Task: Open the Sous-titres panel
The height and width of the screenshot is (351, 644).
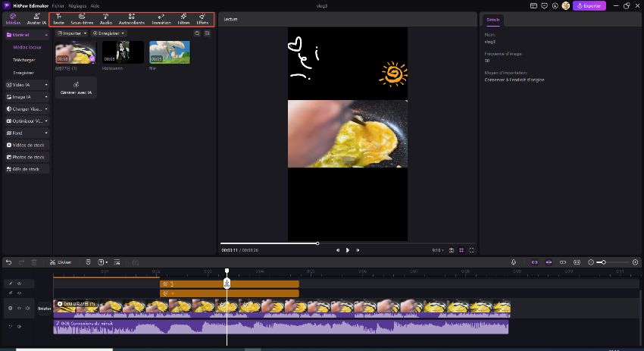Action: point(81,19)
